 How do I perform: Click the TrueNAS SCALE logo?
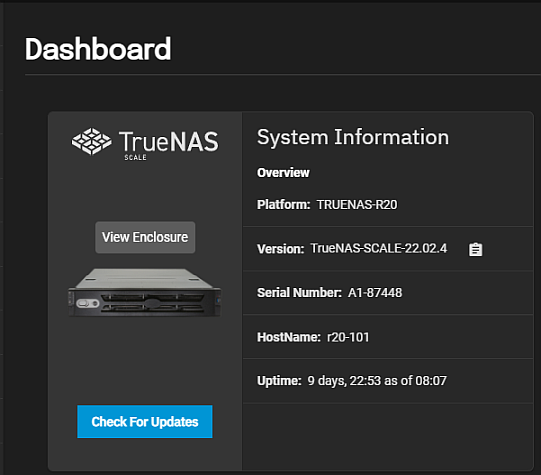[145, 144]
